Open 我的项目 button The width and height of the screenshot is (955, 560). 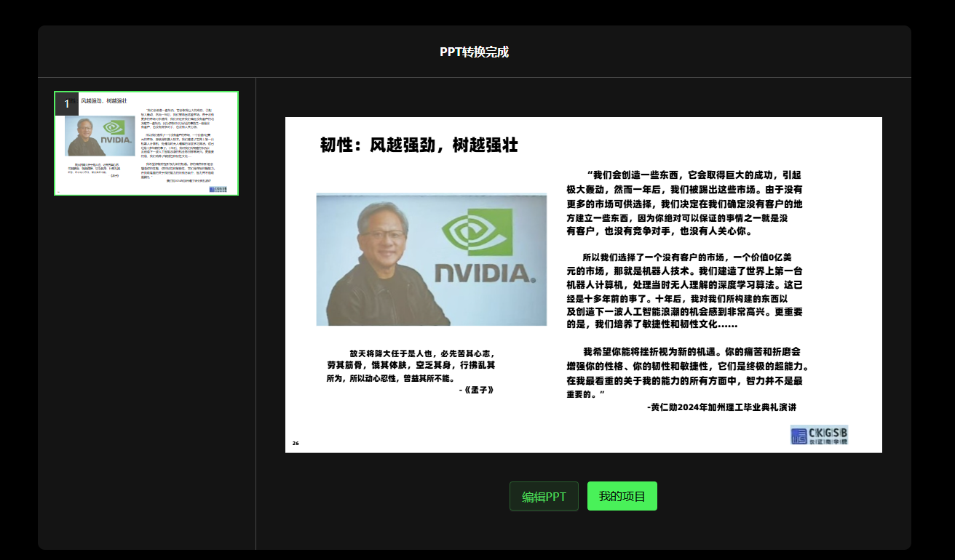coord(622,497)
